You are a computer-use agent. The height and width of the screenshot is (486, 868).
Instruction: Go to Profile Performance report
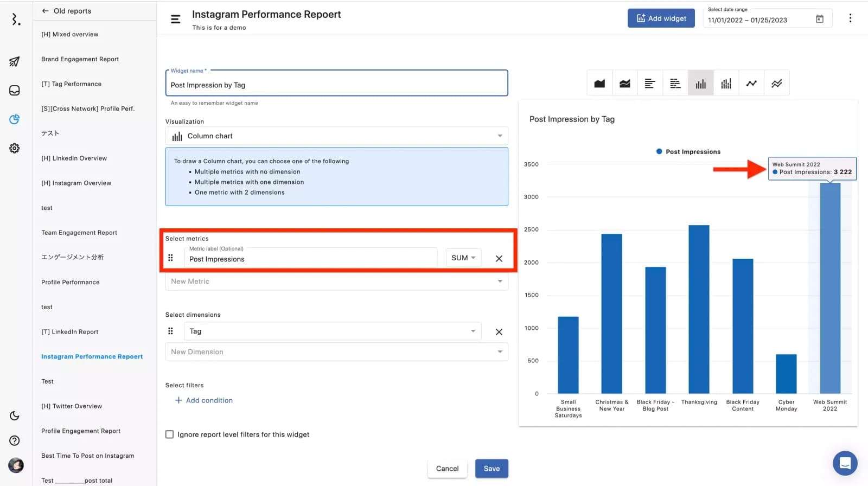coord(71,283)
